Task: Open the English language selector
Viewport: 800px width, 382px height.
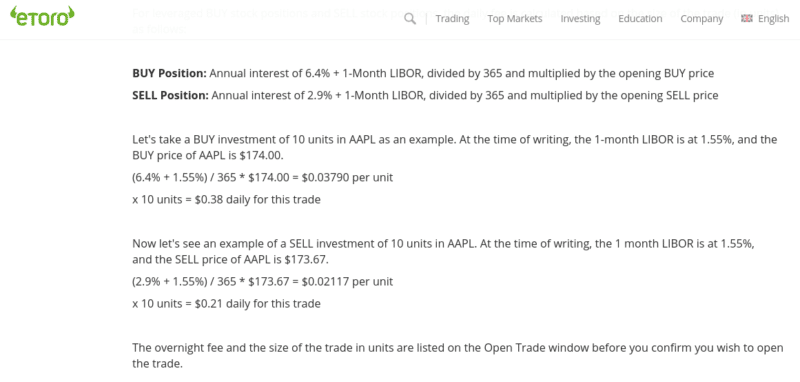Action: pos(773,19)
